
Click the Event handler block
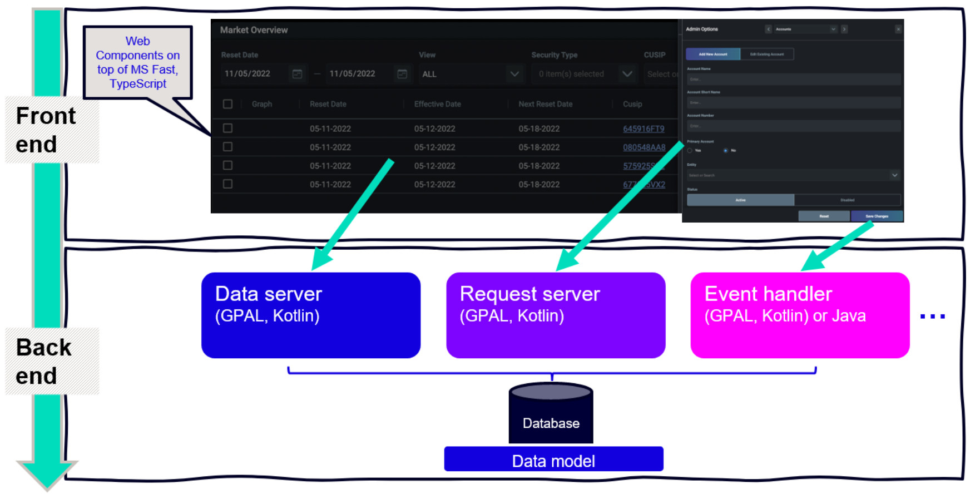[800, 315]
